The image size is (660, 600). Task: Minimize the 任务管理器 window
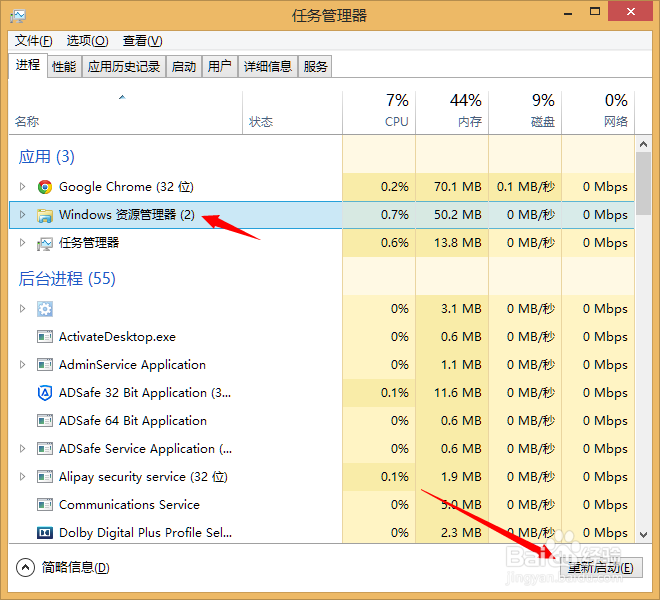(568, 12)
